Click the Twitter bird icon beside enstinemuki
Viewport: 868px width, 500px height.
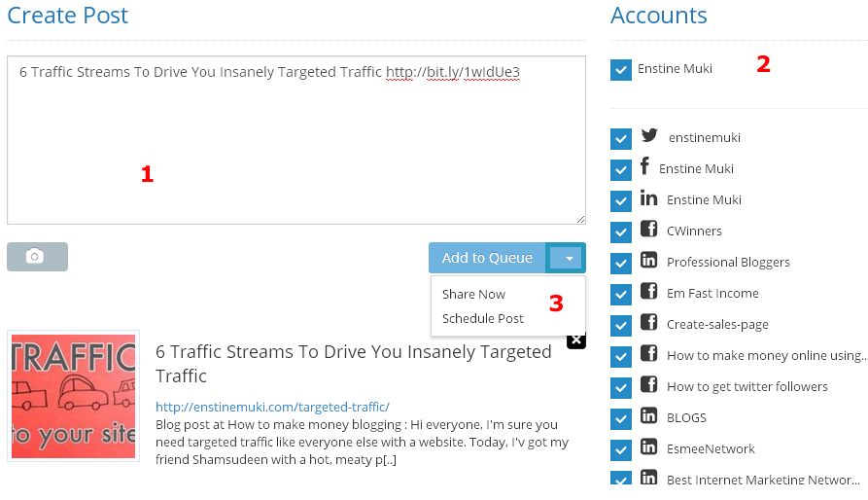pyautogui.click(x=649, y=135)
